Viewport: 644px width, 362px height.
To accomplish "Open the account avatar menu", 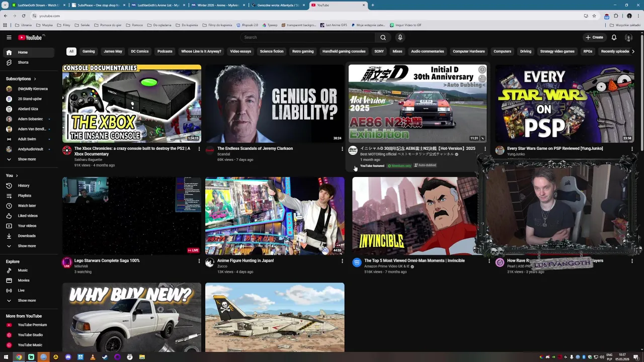I will (x=628, y=37).
